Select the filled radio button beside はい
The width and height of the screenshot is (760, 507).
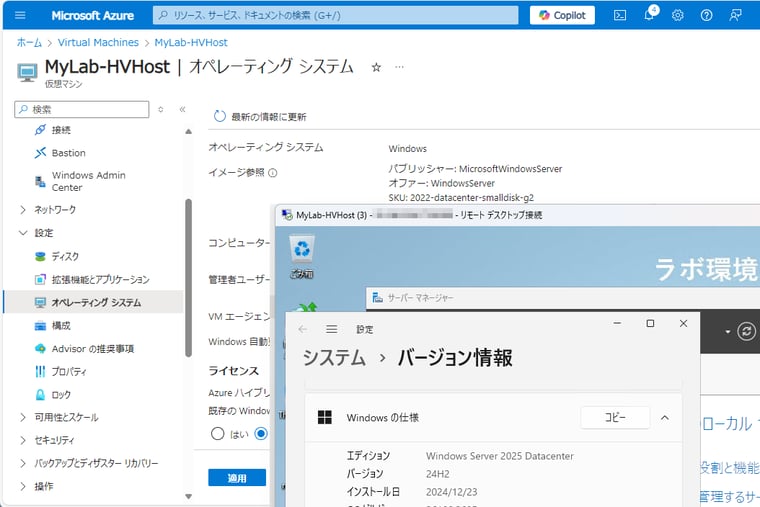[261, 433]
